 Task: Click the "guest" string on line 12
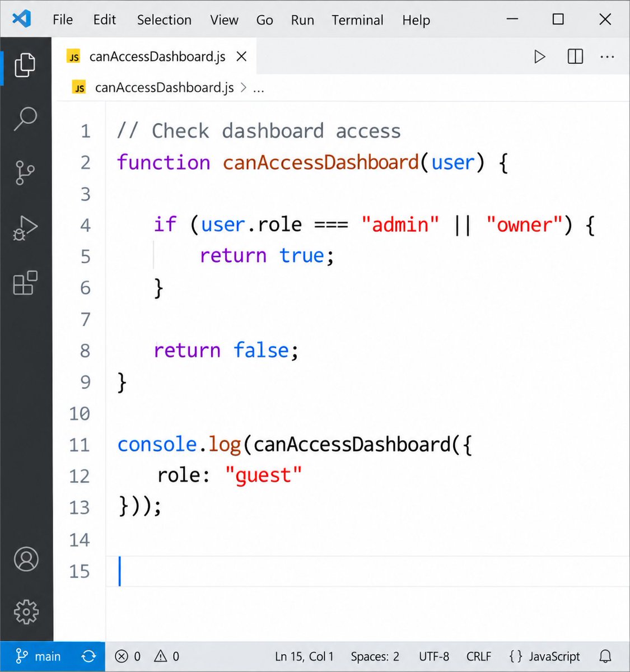click(263, 476)
